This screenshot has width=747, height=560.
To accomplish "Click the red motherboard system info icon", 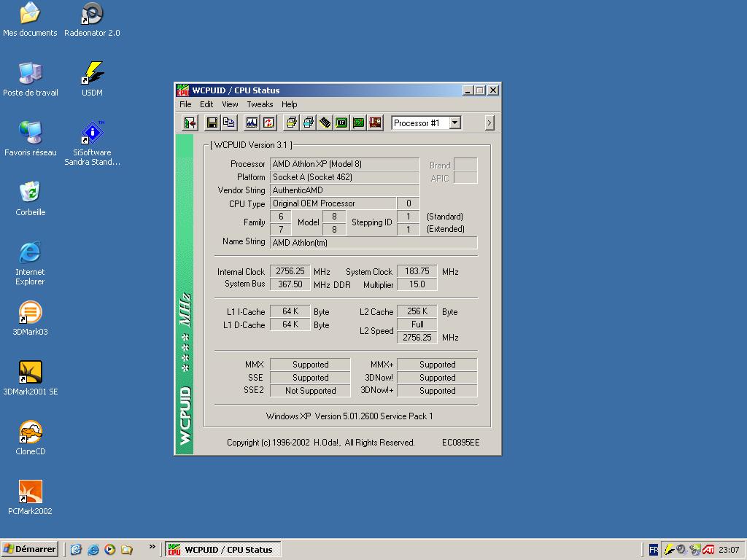I will tap(376, 122).
